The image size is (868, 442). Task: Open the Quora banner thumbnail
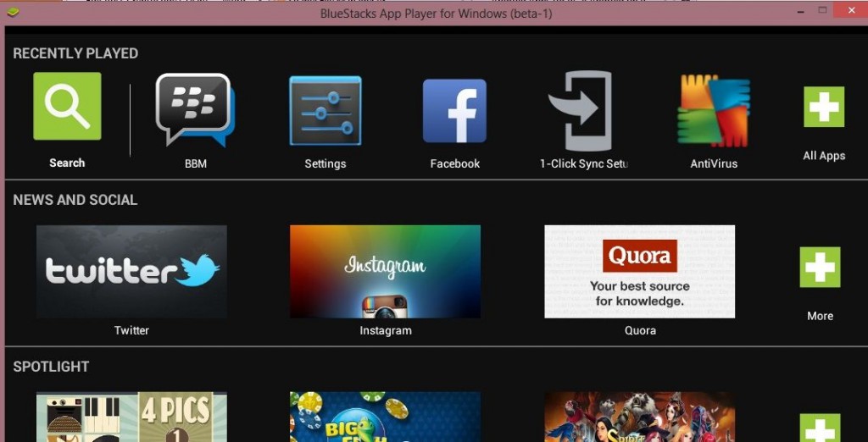pos(639,271)
